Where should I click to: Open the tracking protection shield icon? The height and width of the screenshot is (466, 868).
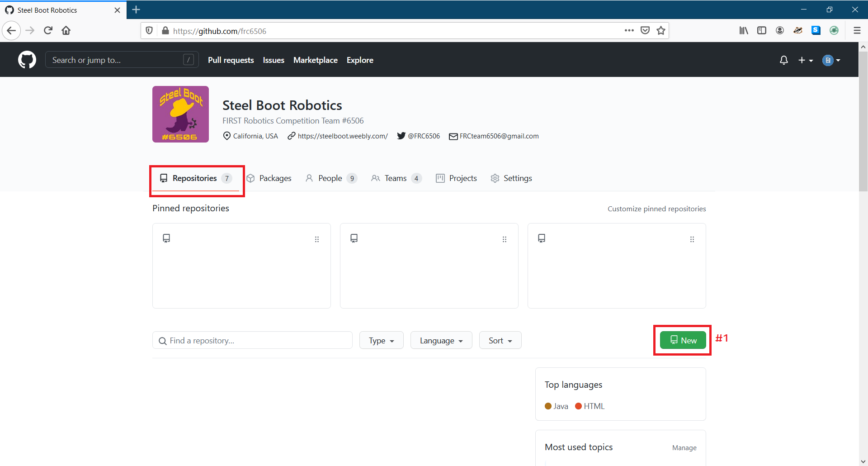[149, 31]
